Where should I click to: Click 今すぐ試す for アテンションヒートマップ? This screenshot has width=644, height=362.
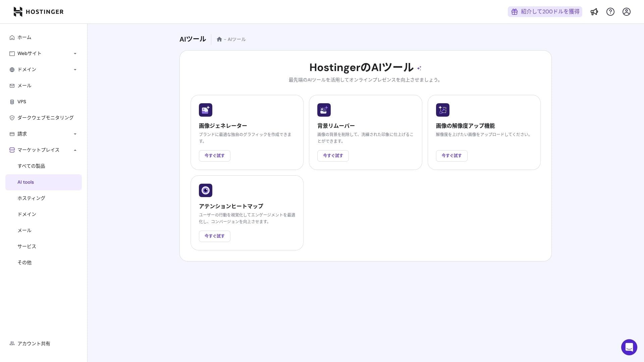[214, 236]
